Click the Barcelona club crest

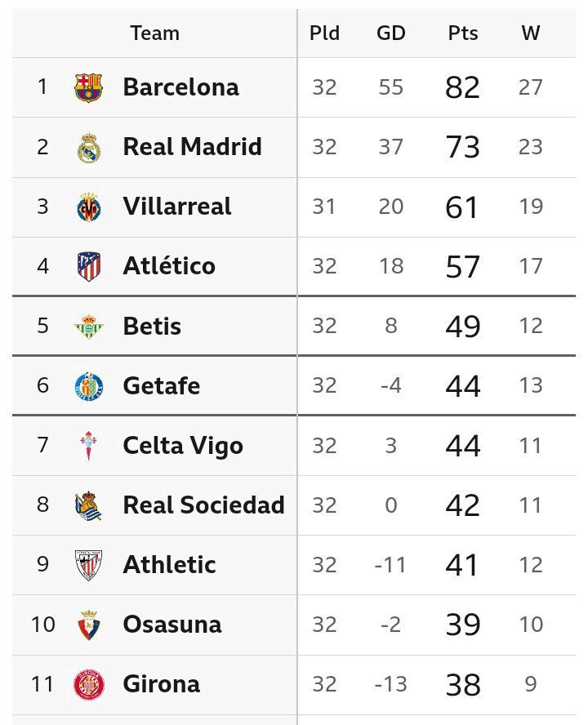coord(89,87)
